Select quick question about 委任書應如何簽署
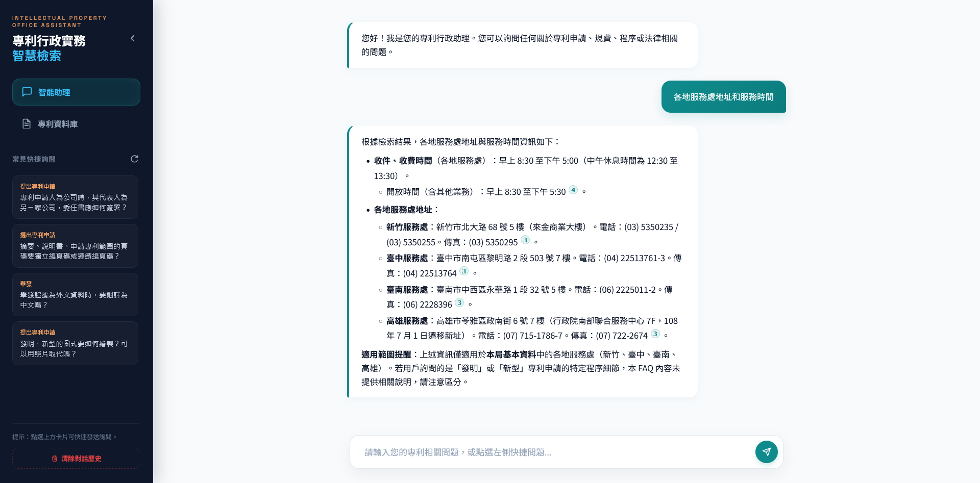Image resolution: width=980 pixels, height=483 pixels. coord(75,197)
